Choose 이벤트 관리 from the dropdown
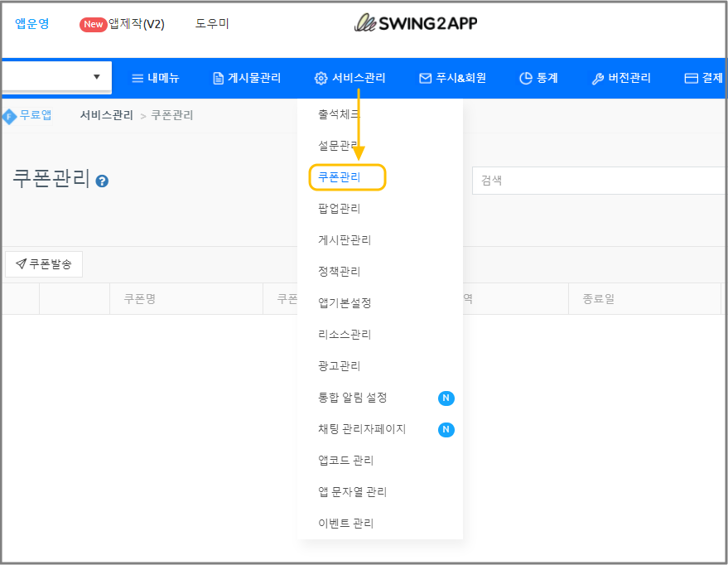This screenshot has height=565, width=728. click(346, 524)
